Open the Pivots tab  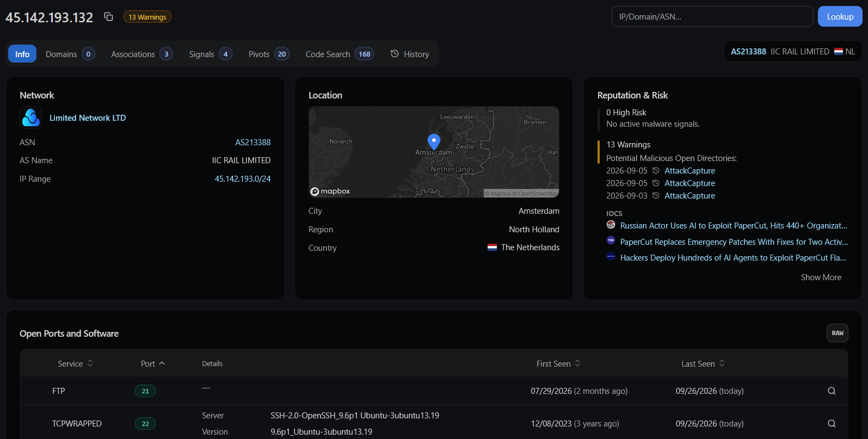268,54
